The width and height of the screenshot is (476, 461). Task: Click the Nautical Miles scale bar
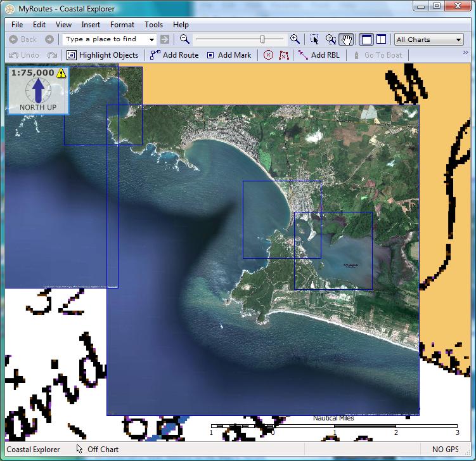click(334, 425)
